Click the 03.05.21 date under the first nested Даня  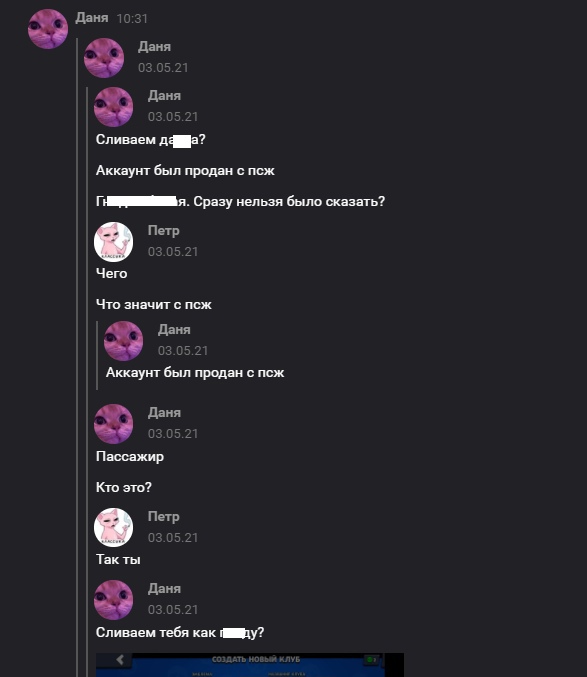(163, 68)
